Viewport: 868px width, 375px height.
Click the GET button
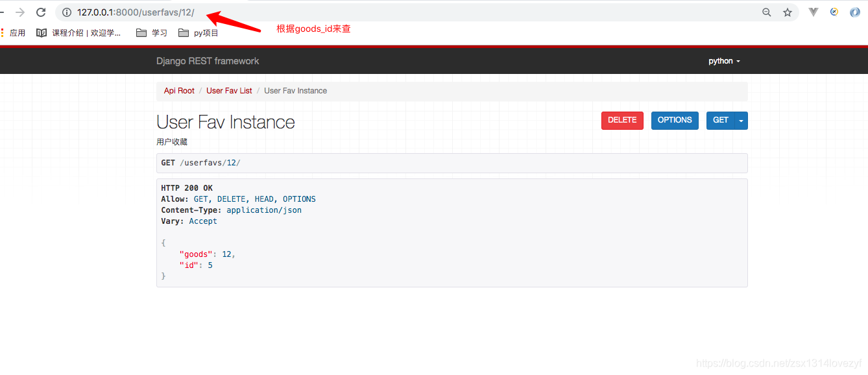(721, 120)
